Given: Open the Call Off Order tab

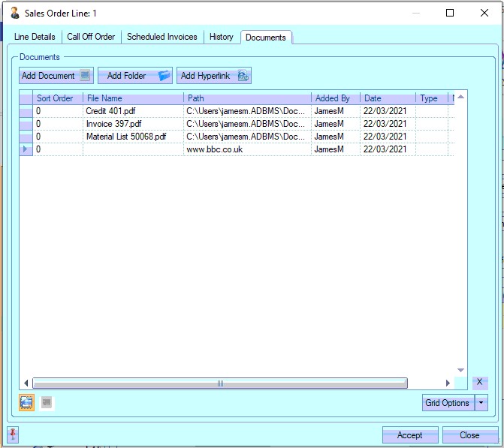Looking at the screenshot, I should [x=91, y=37].
